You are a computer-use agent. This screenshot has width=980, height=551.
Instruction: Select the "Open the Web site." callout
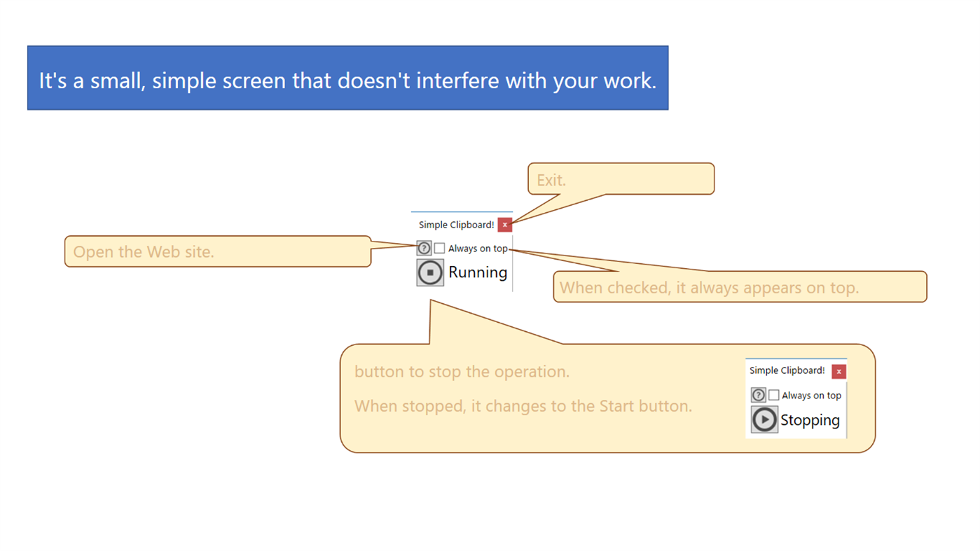pyautogui.click(x=217, y=251)
